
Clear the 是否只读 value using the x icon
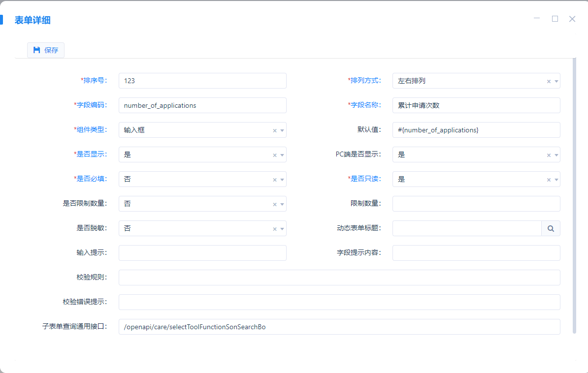(549, 180)
